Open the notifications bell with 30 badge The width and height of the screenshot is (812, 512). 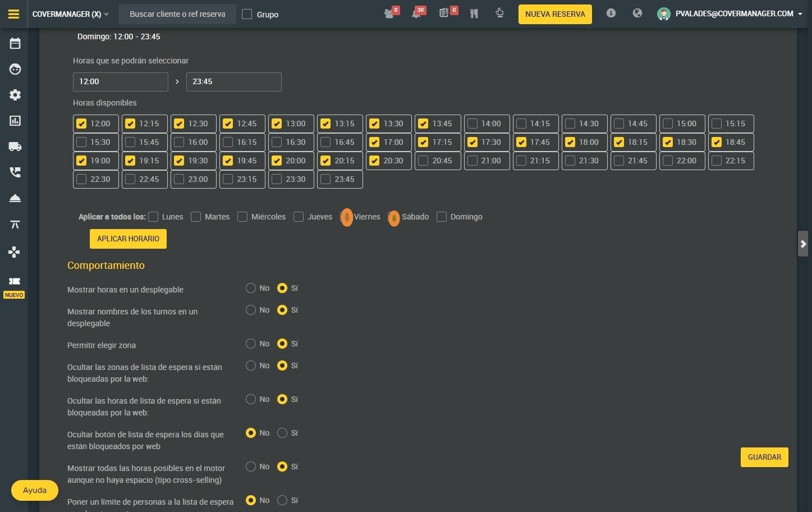pyautogui.click(x=416, y=13)
